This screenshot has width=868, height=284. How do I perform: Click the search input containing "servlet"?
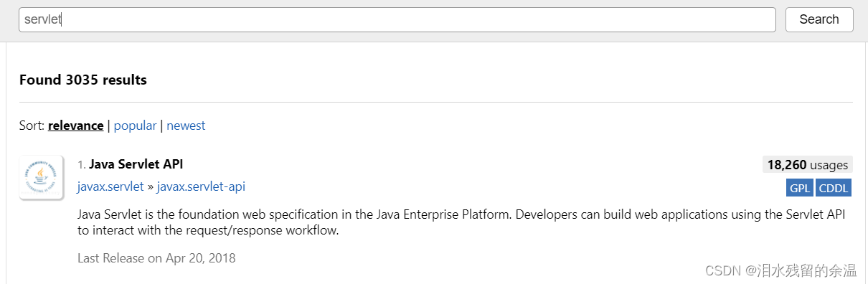(397, 19)
